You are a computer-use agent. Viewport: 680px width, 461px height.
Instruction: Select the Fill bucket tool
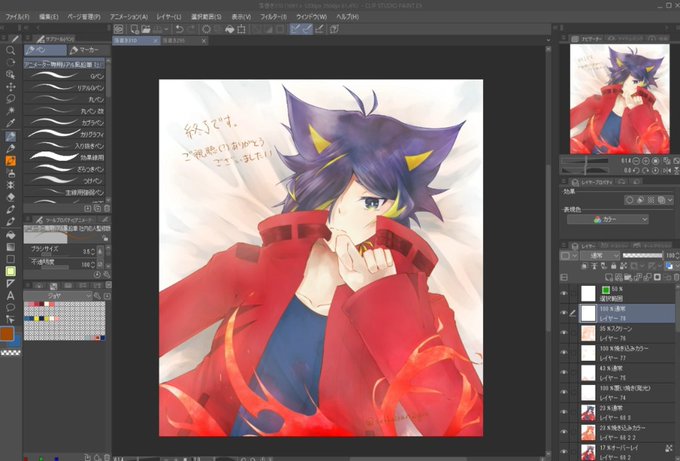(10, 235)
